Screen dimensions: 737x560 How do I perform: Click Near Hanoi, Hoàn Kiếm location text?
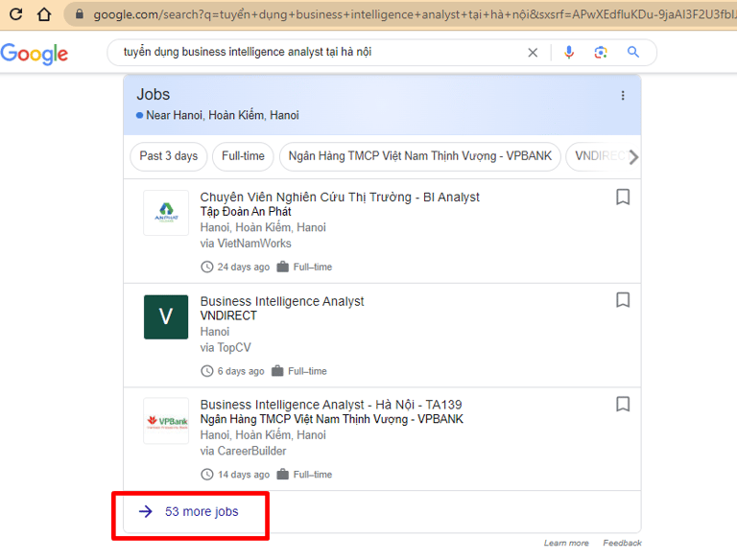coord(223,115)
